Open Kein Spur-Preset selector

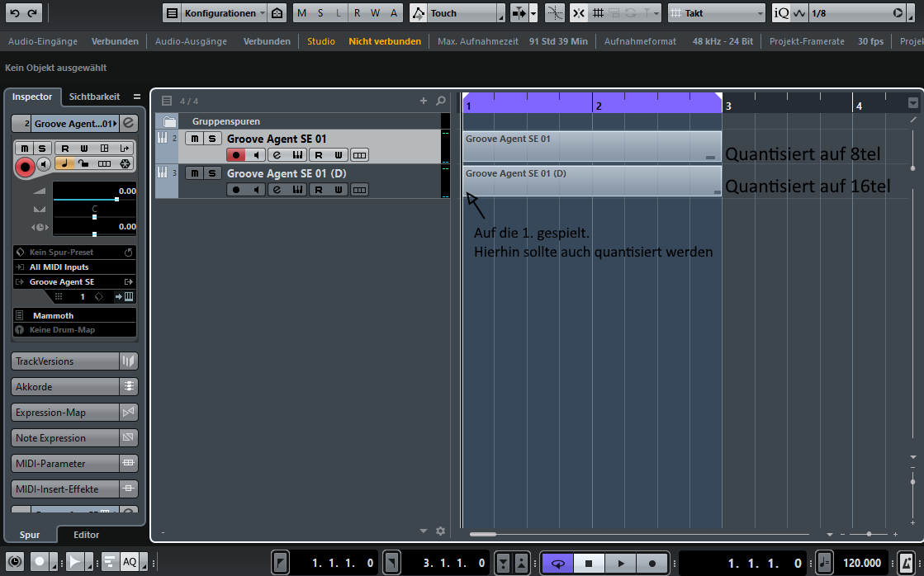coord(75,252)
